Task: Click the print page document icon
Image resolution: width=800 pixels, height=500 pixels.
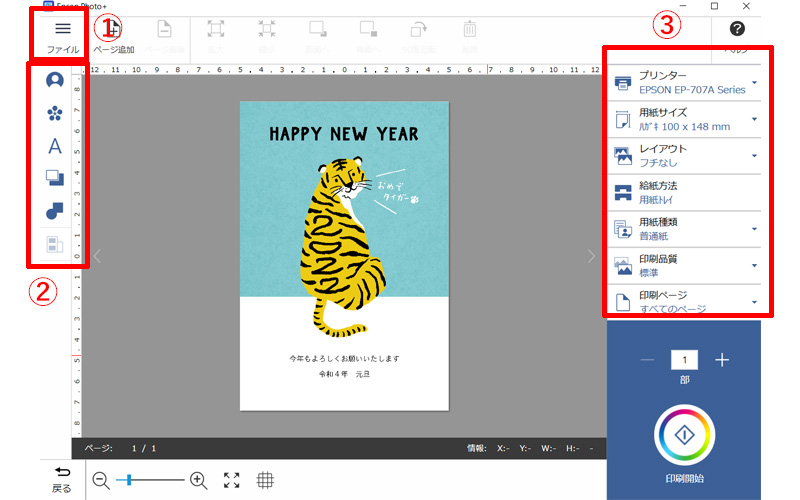Action: coord(622,302)
